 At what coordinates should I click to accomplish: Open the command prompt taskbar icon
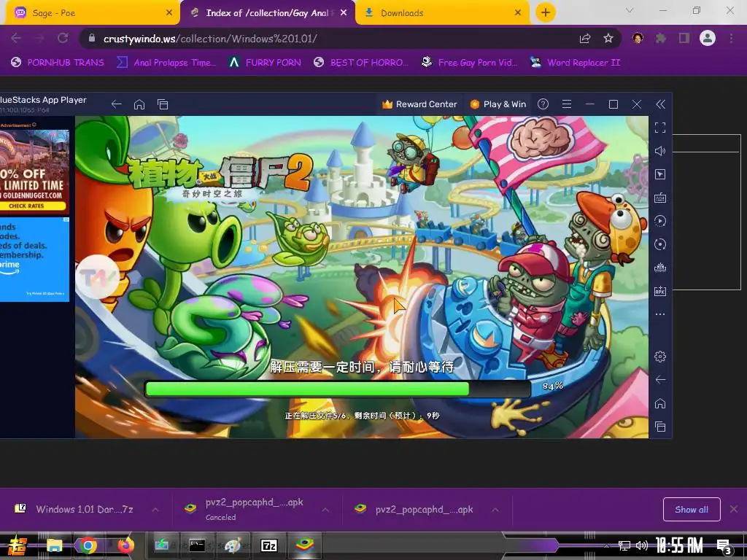tap(197, 545)
